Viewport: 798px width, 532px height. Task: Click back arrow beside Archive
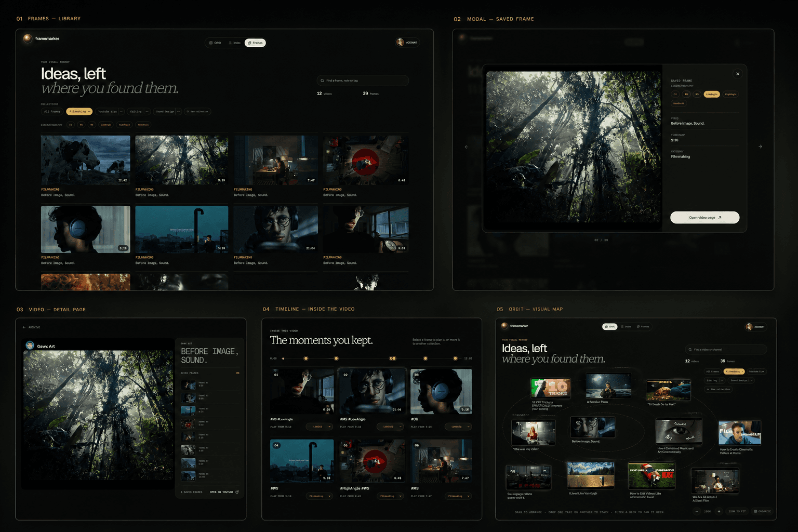tap(24, 327)
